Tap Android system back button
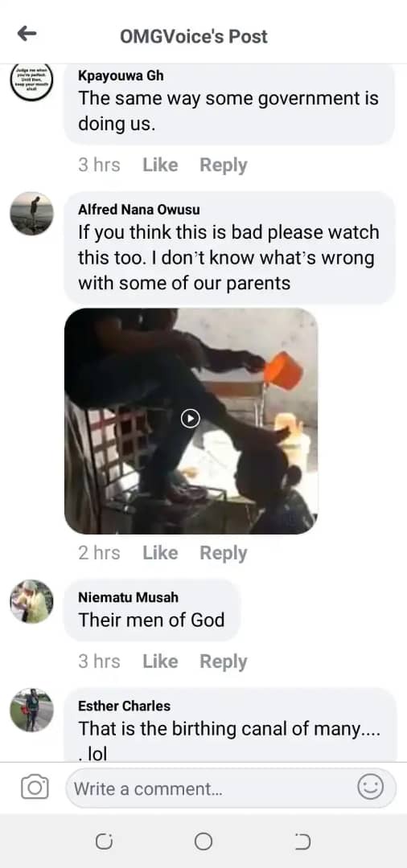The height and width of the screenshot is (868, 407). tap(303, 841)
